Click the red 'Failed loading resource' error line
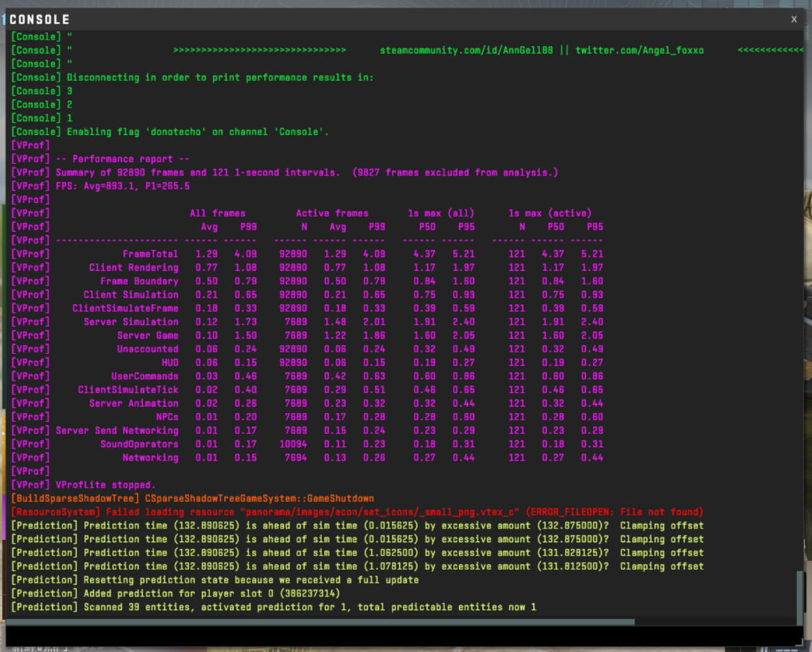The width and height of the screenshot is (812, 652). [x=357, y=512]
